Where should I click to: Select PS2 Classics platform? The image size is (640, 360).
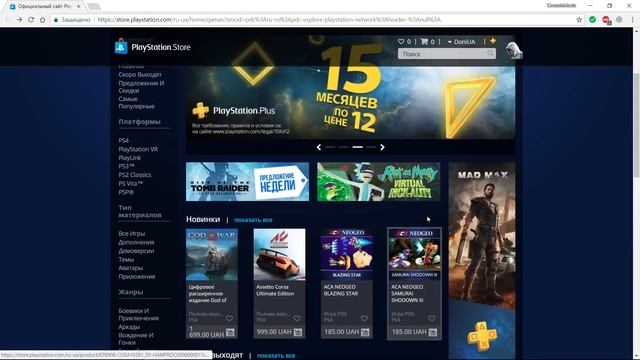click(135, 175)
